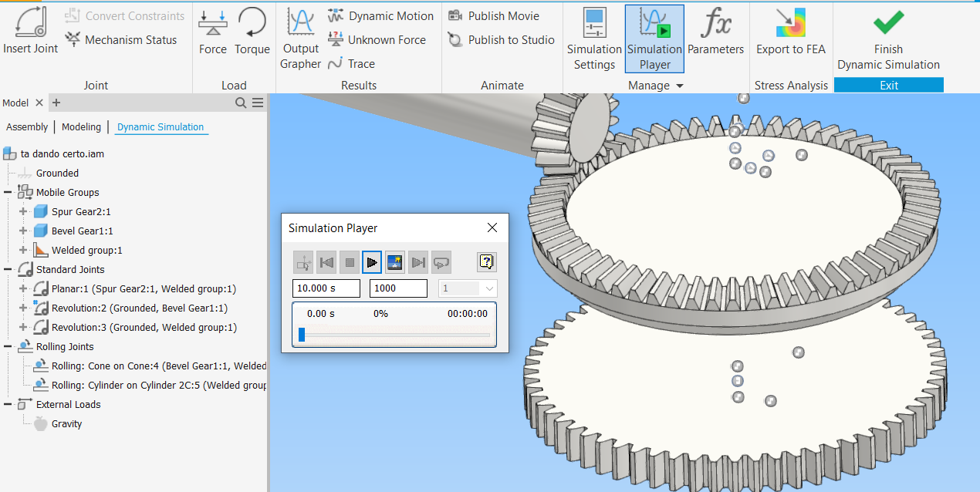Rewind simulation to the beginning
980x492 pixels.
click(326, 262)
